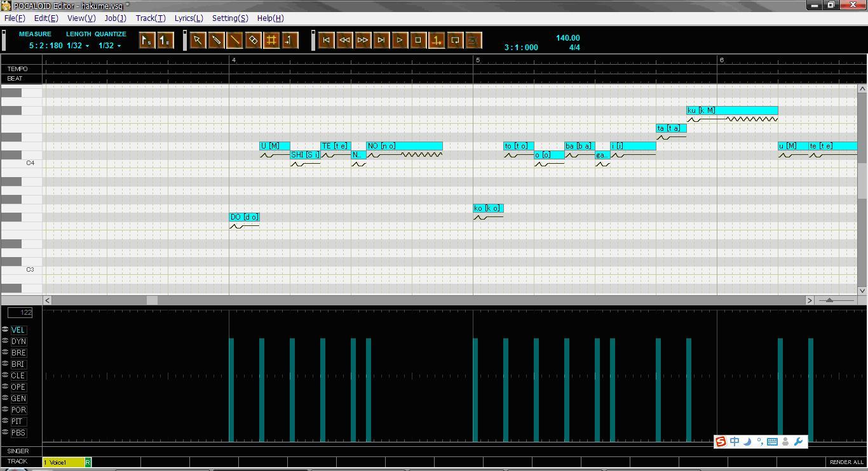Select the OPE parameter button
Image resolution: width=868 pixels, height=471 pixels.
pyautogui.click(x=18, y=387)
